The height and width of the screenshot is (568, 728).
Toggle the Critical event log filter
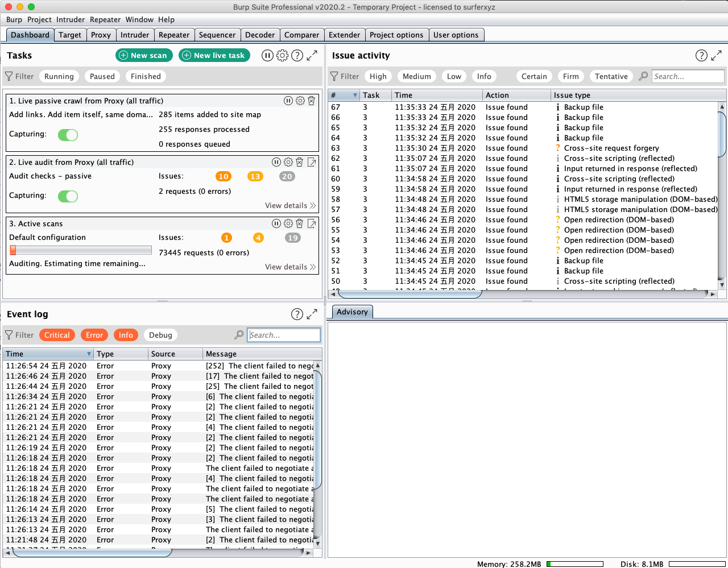57,335
